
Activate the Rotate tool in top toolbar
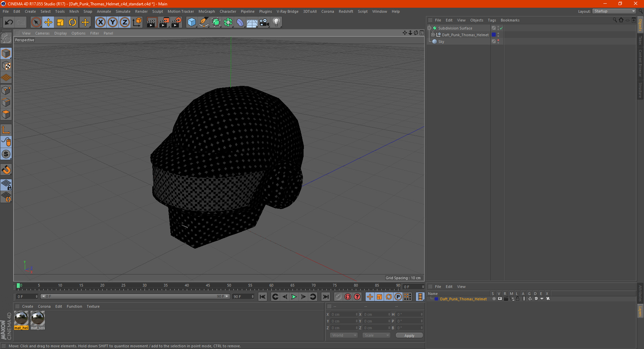(72, 22)
